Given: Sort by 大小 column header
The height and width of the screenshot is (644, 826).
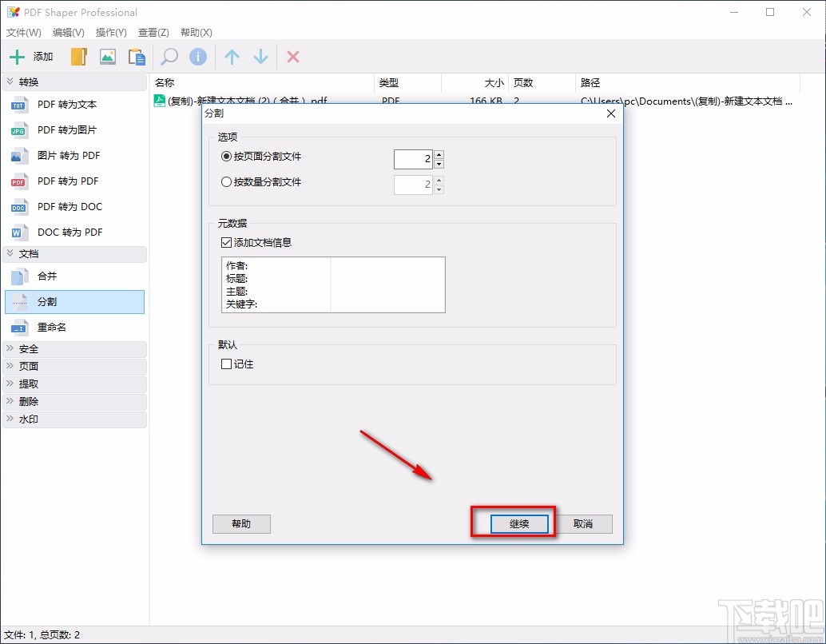Looking at the screenshot, I should pyautogui.click(x=475, y=83).
